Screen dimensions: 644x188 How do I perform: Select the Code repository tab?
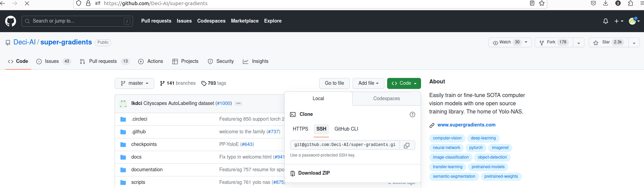coord(18,62)
